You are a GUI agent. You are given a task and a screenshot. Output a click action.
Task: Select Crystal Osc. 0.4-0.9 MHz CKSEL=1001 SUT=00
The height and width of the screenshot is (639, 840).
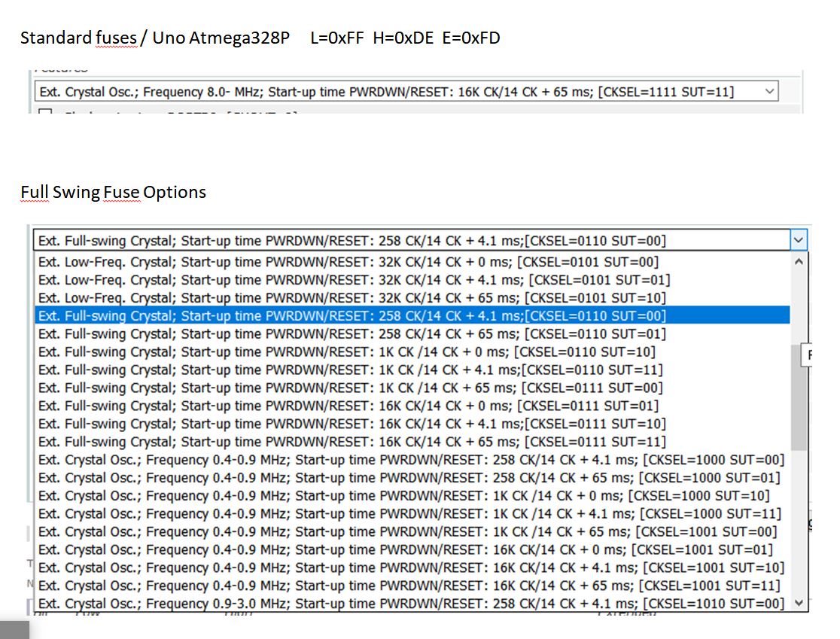point(412,532)
